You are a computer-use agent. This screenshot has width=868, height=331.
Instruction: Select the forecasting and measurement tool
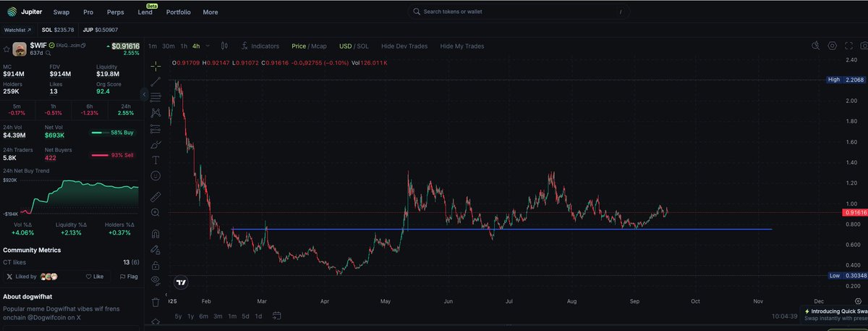[x=156, y=129]
